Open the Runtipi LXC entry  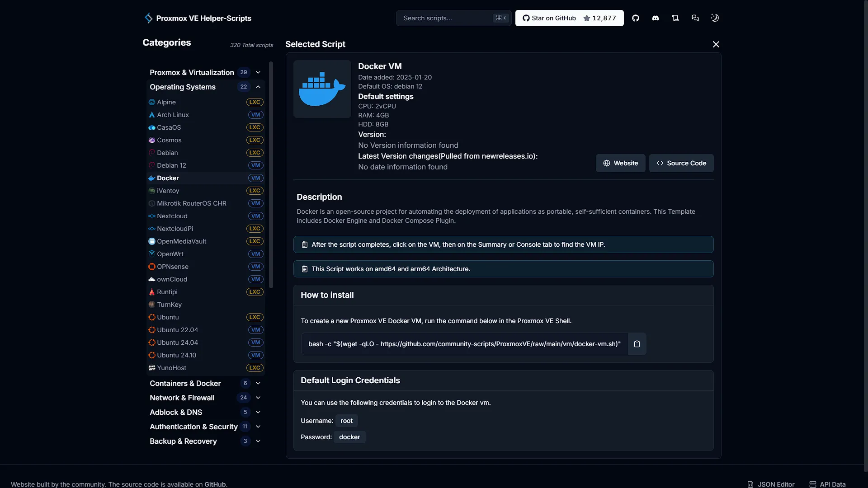pyautogui.click(x=206, y=292)
